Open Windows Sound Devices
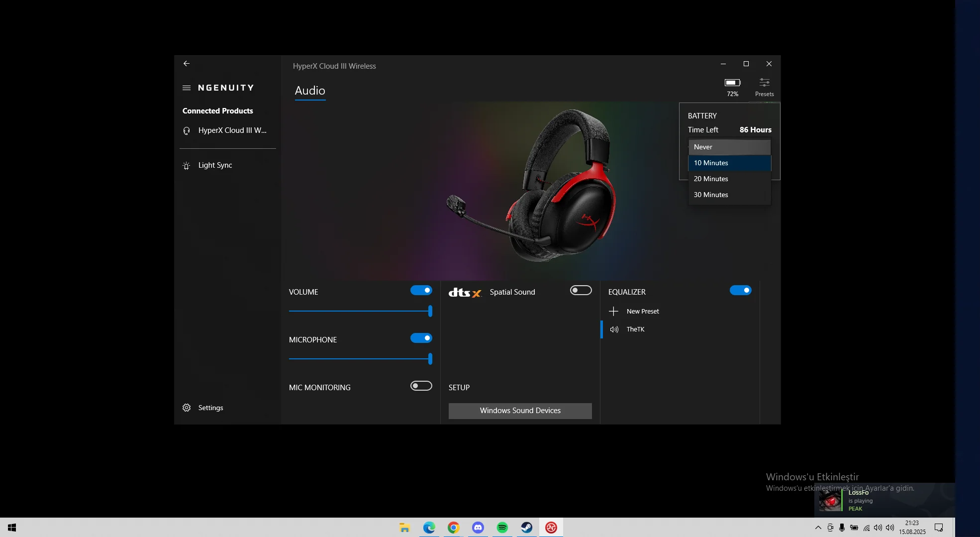The image size is (980, 537). tap(520, 411)
